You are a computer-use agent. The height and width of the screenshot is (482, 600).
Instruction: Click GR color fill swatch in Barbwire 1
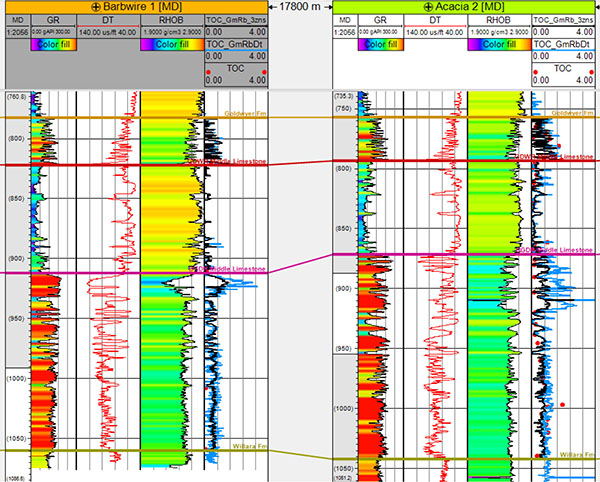53,44
